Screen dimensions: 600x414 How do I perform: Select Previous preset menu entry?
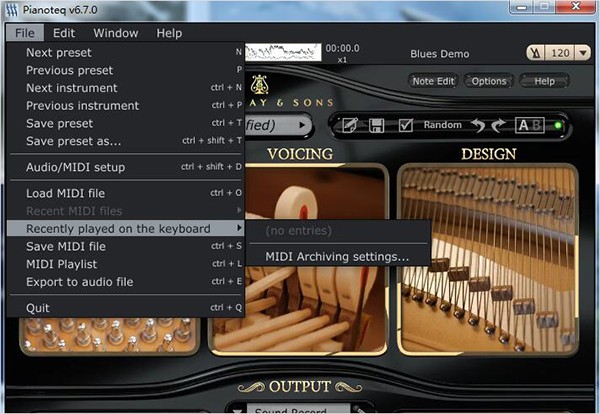point(126,70)
